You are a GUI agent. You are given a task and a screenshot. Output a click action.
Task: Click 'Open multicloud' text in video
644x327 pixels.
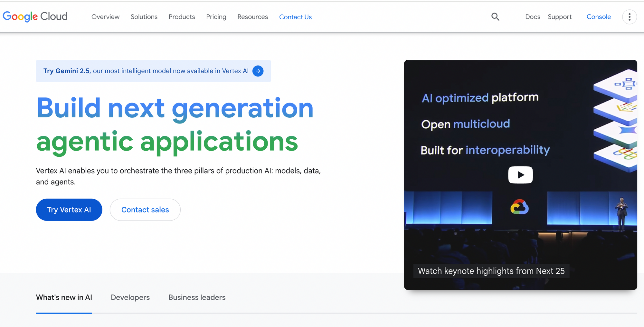(466, 124)
